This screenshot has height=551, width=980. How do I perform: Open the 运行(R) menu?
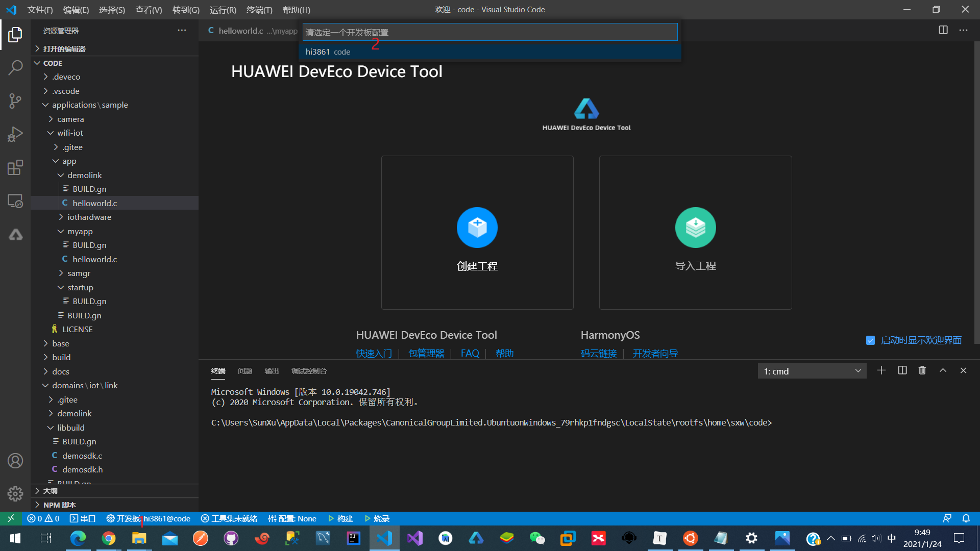[222, 9]
